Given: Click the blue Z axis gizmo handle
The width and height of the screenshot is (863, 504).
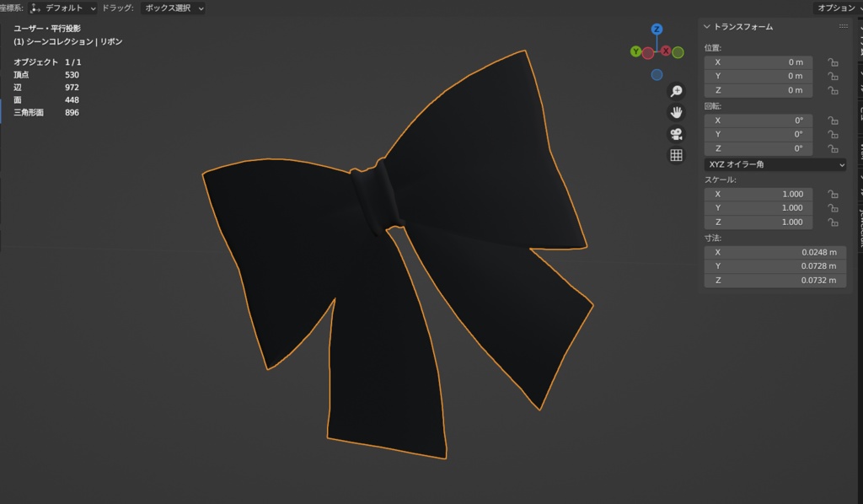Looking at the screenshot, I should point(657,29).
